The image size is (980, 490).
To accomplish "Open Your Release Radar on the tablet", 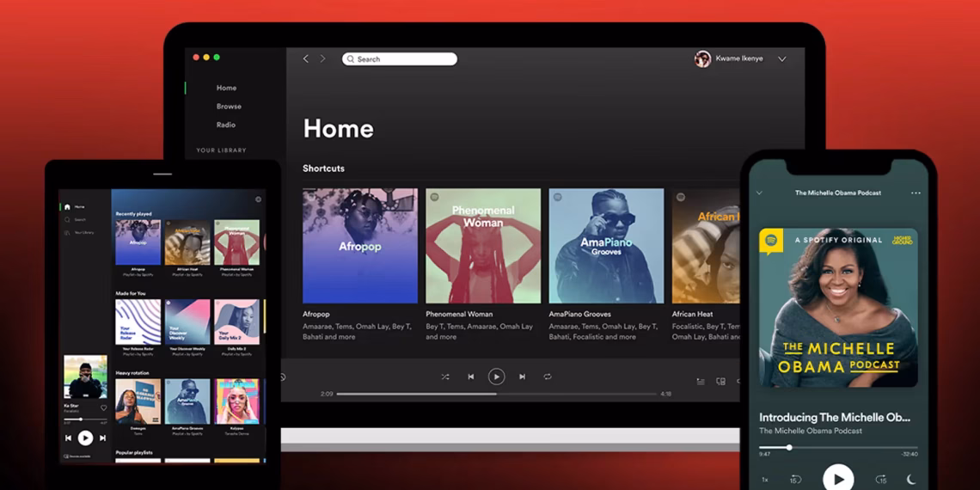I will tap(138, 322).
